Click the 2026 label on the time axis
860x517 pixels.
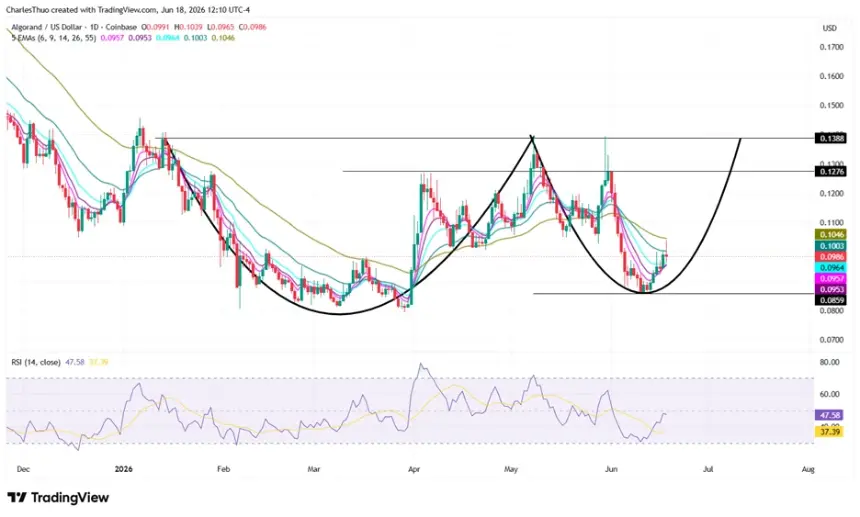click(123, 469)
